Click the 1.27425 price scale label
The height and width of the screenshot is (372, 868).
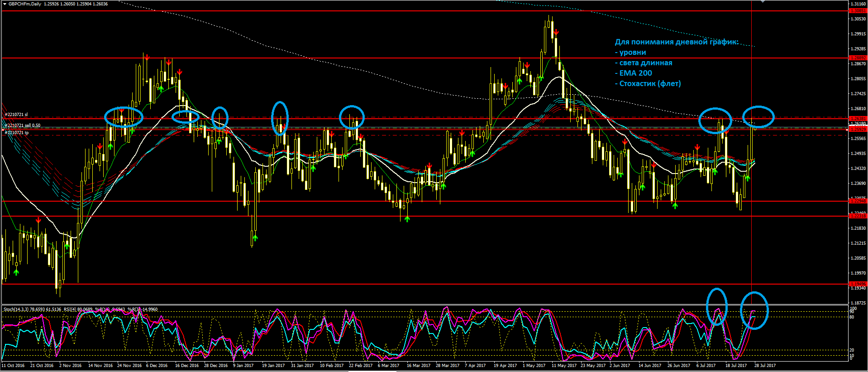pos(858,94)
